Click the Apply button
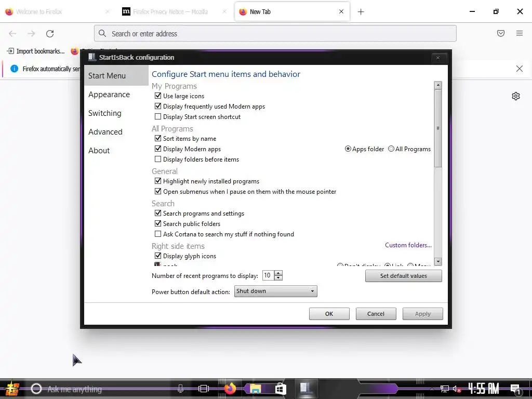532x399 pixels. click(422, 314)
